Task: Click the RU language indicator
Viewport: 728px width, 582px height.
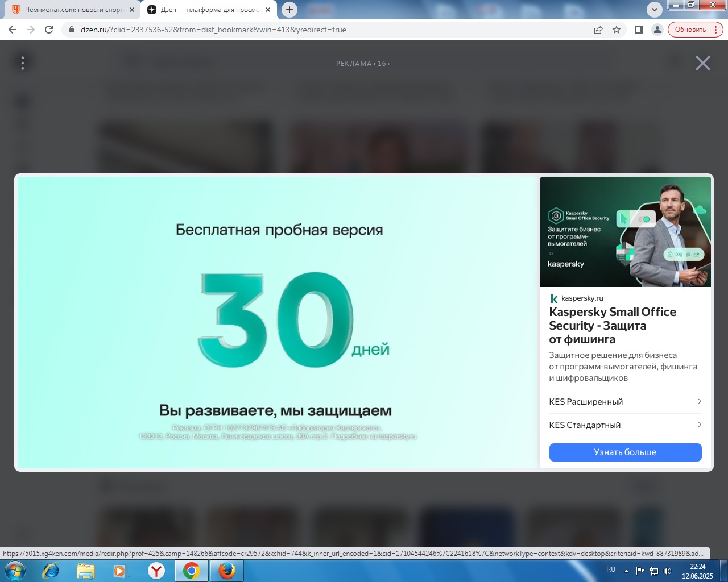Action: click(x=611, y=569)
